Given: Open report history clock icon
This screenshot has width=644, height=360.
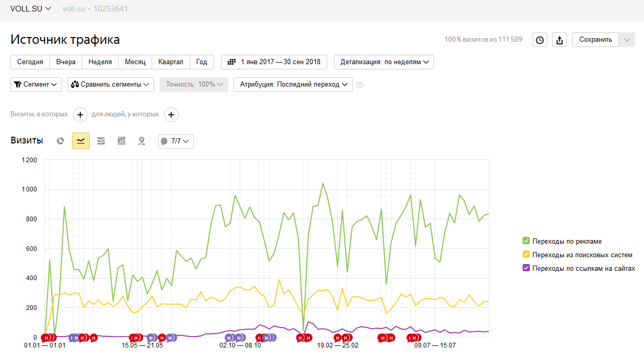Looking at the screenshot, I should 540,40.
